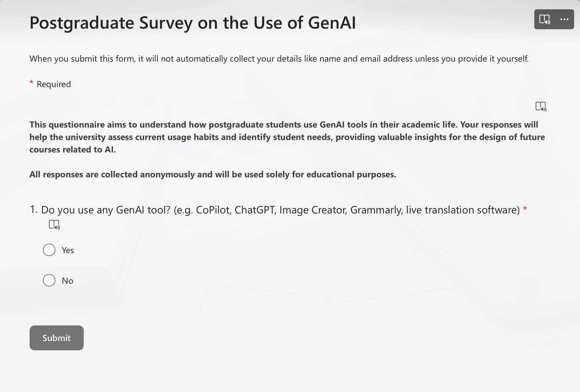Click Immersive Reader icon above the description
Image resolution: width=580 pixels, height=392 pixels.
541,106
